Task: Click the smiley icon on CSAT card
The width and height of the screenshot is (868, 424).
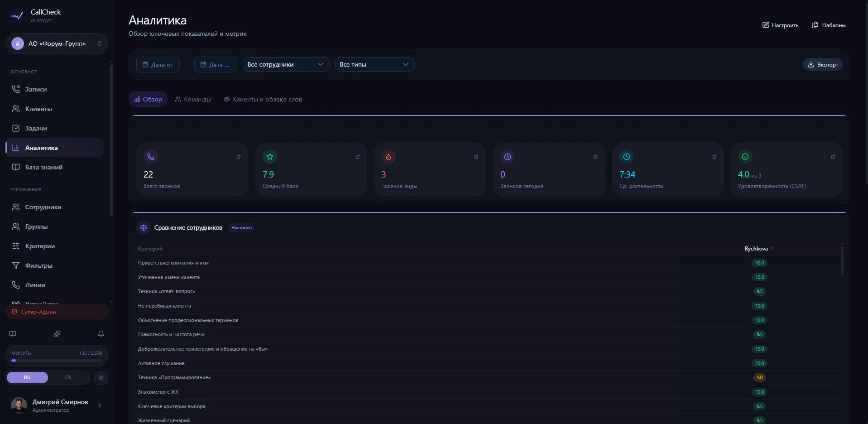Action: tap(745, 157)
